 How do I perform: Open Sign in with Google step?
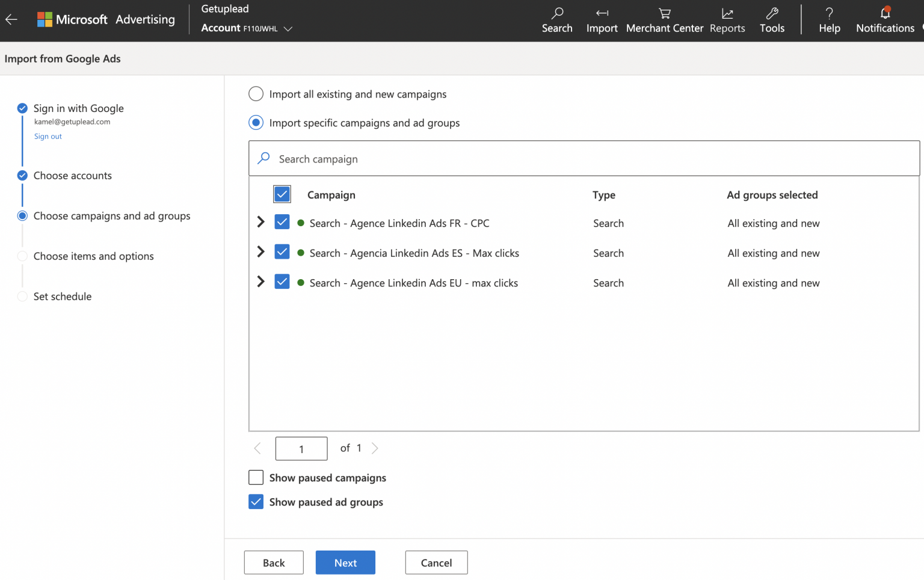(x=79, y=108)
